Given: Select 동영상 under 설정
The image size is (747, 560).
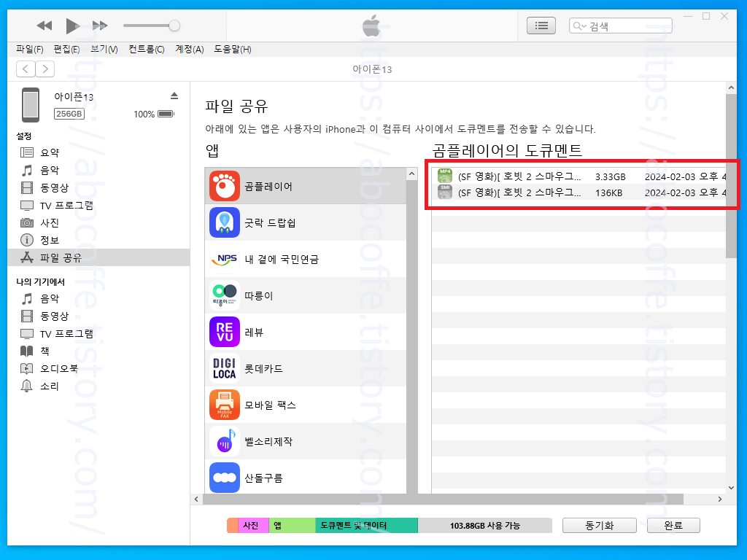Looking at the screenshot, I should (x=98, y=187).
